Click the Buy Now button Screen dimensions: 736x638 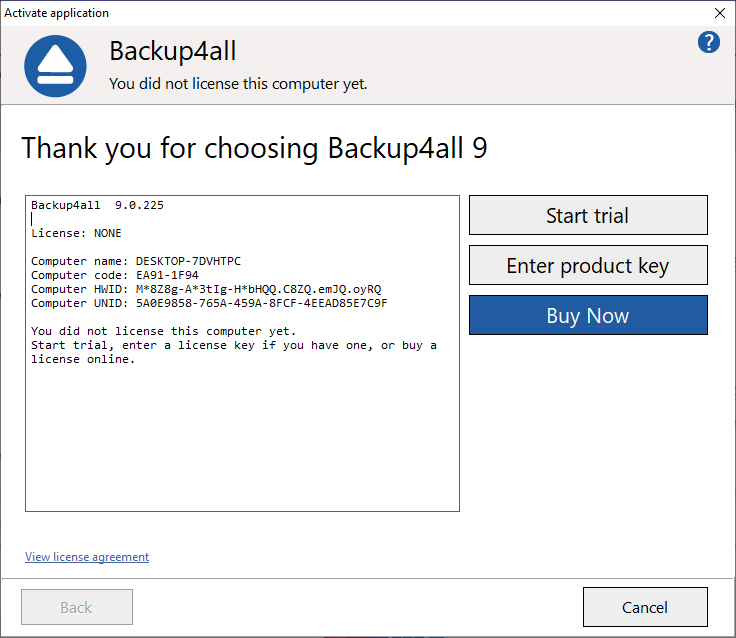[588, 315]
